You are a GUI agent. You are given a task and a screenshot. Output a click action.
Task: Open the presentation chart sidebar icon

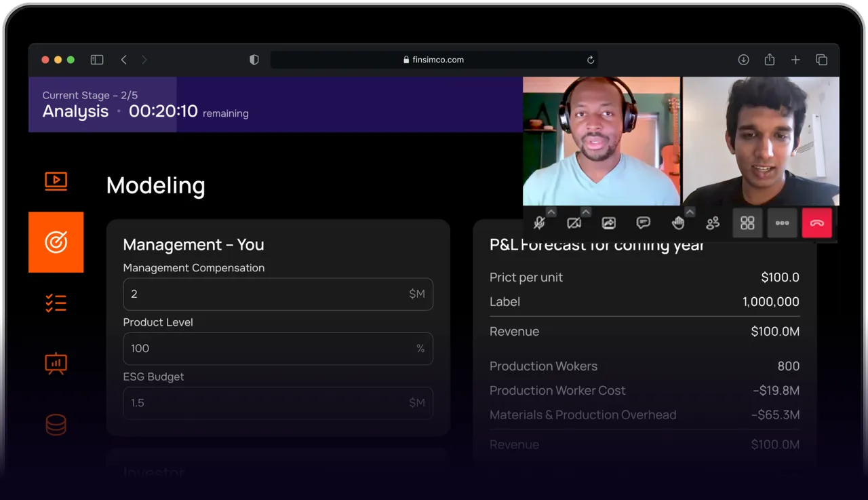tap(56, 364)
